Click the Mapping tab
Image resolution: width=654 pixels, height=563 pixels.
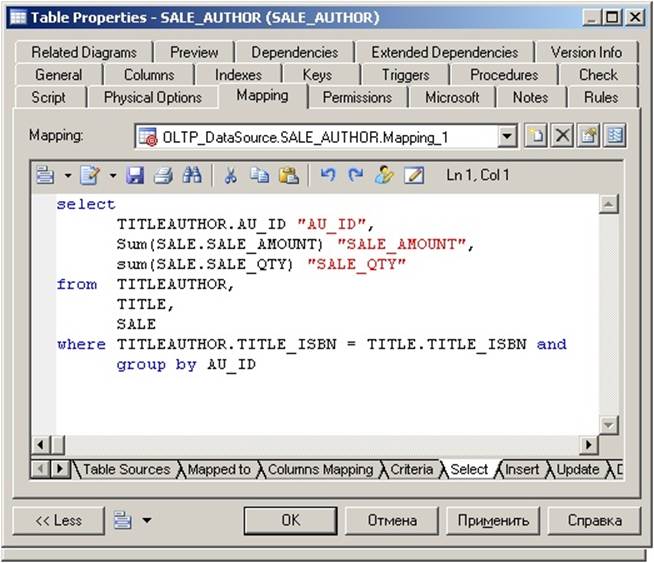[262, 96]
